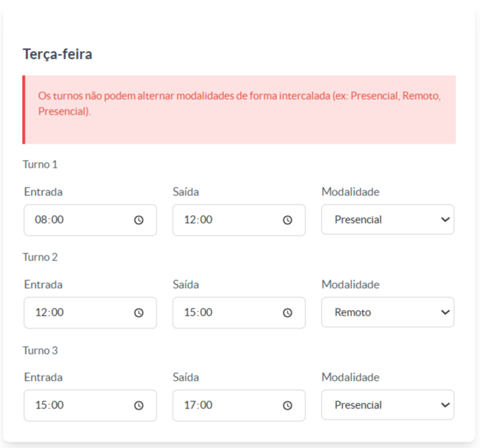Click Turno 1 Entrada field with 08:00

pos(90,220)
